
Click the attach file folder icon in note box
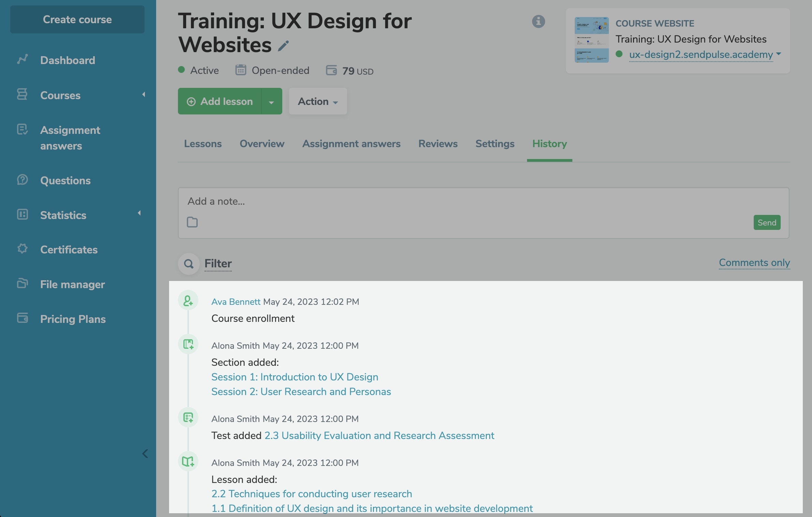pyautogui.click(x=192, y=222)
